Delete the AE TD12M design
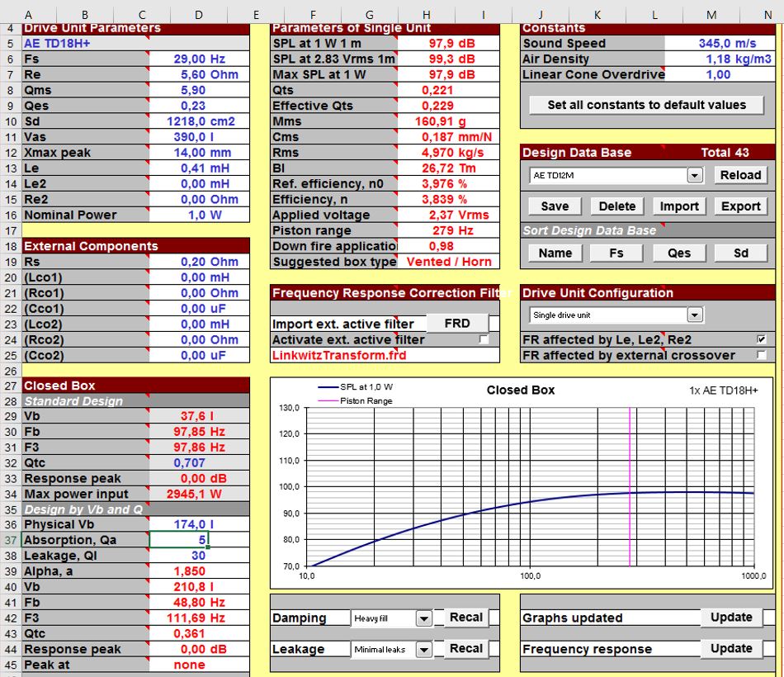Image resolution: width=784 pixels, height=677 pixels. [x=616, y=206]
